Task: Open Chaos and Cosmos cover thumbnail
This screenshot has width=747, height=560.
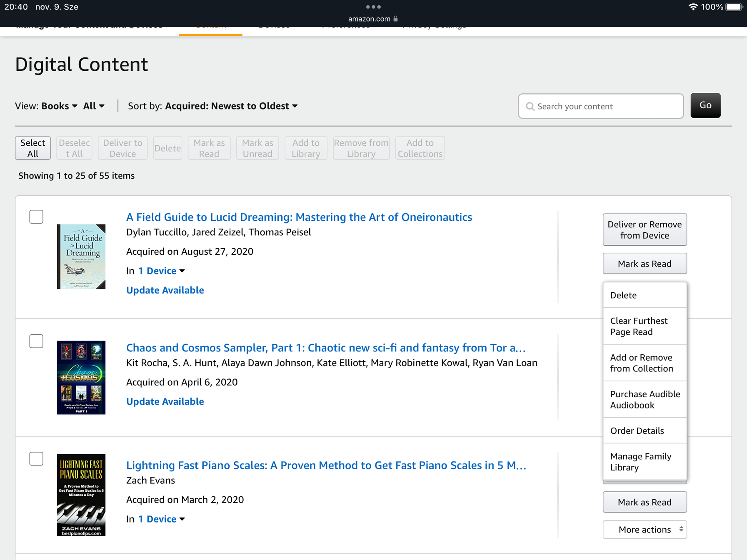Action: click(81, 377)
